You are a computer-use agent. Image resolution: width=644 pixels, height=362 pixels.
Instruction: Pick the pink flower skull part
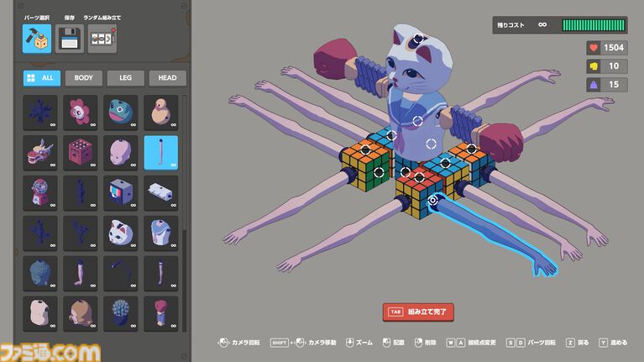coord(81,113)
